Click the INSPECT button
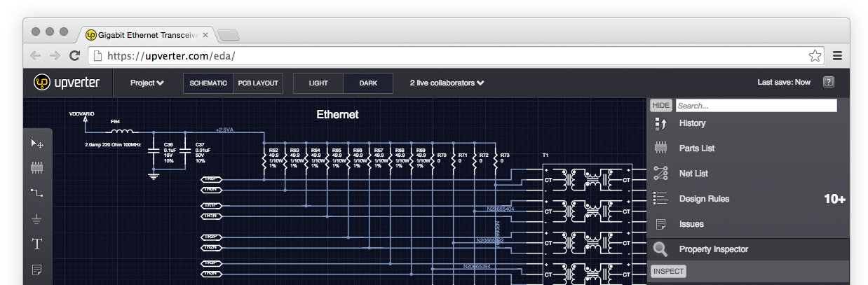The height and width of the screenshot is (285, 868). pos(668,272)
